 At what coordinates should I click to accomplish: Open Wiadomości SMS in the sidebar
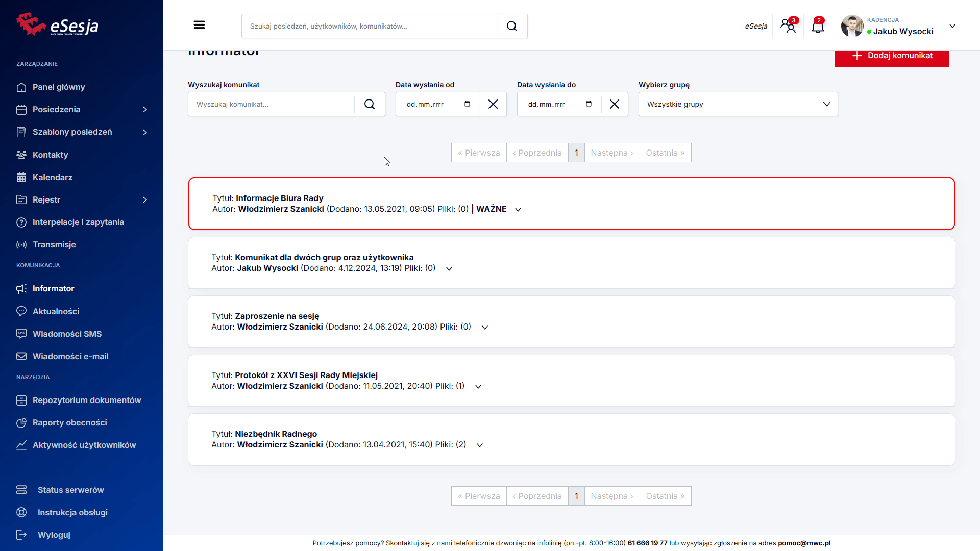pyautogui.click(x=67, y=334)
